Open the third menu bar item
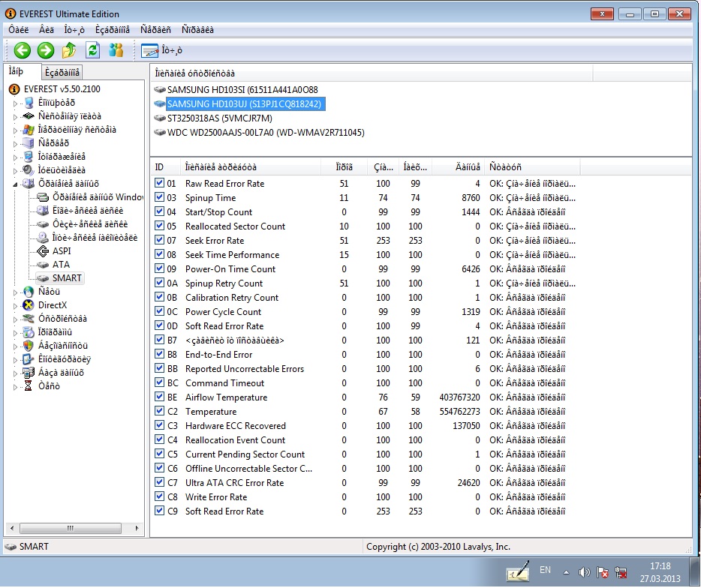The height and width of the screenshot is (588, 701). 74,30
